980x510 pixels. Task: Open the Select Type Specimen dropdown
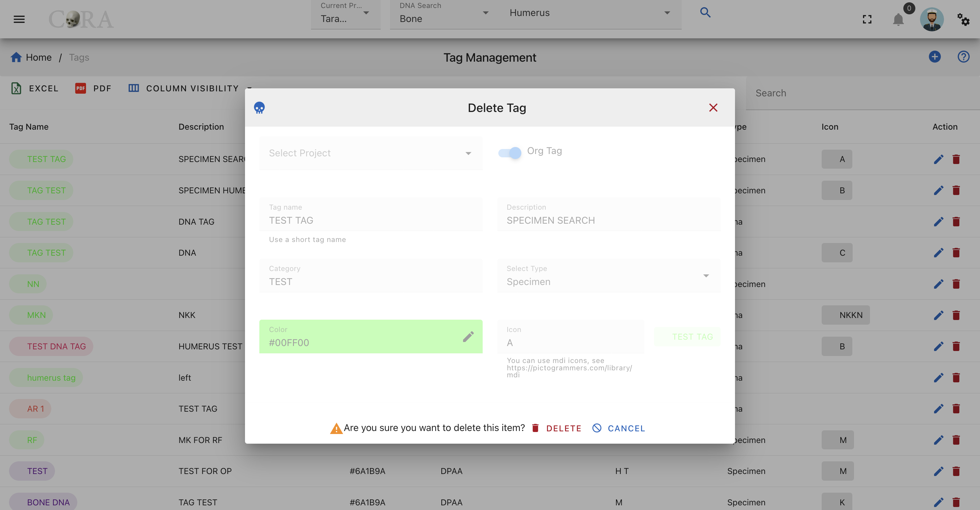[x=609, y=276]
